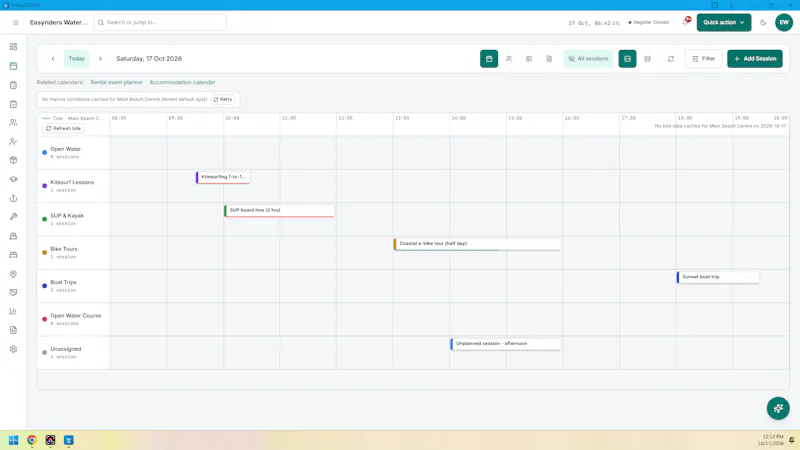Open the clipboard check icon in sidebar
800x450 pixels.
tap(13, 104)
